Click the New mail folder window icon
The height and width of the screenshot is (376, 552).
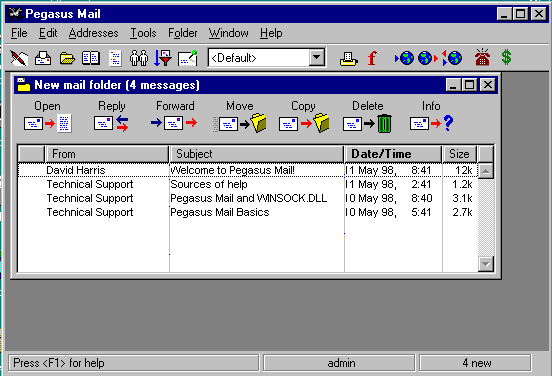point(24,85)
